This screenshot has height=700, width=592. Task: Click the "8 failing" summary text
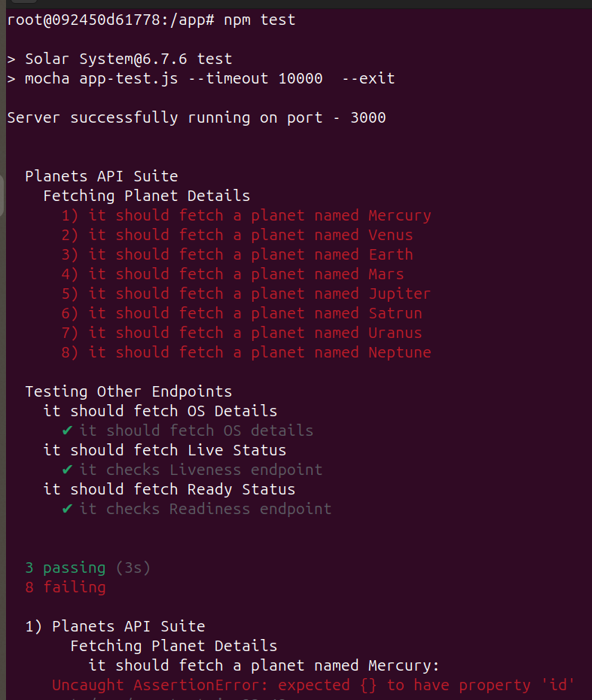pos(66,587)
